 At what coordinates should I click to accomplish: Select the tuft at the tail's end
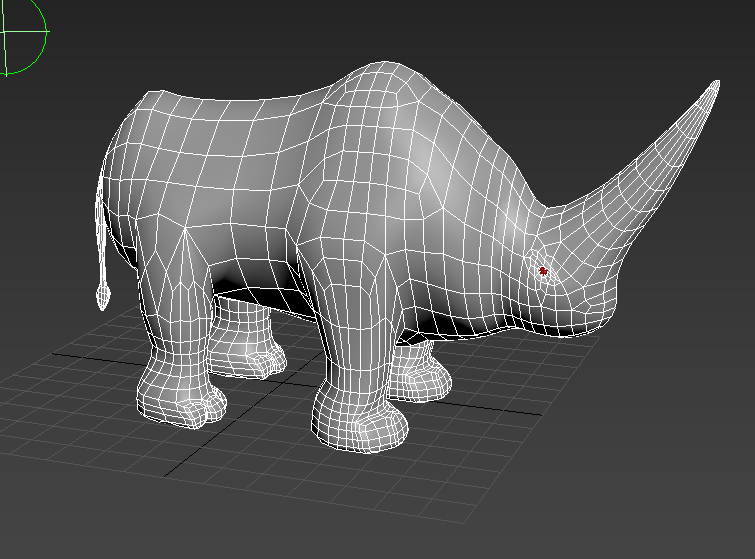click(102, 296)
